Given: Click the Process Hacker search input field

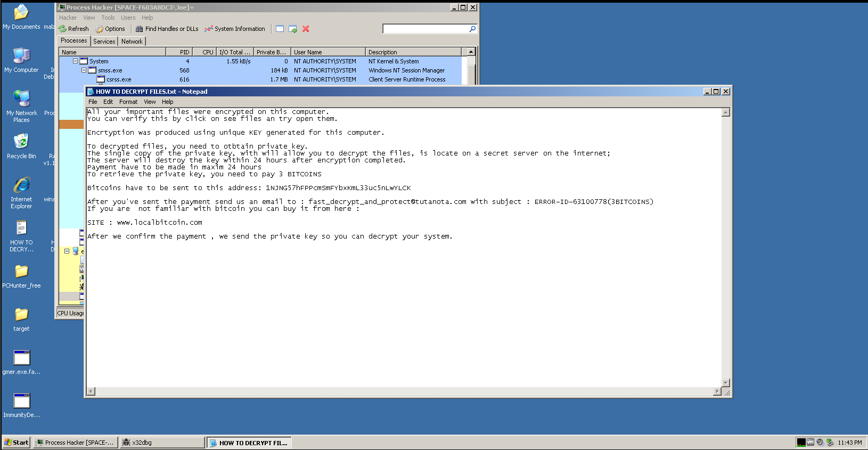Looking at the screenshot, I should 425,29.
